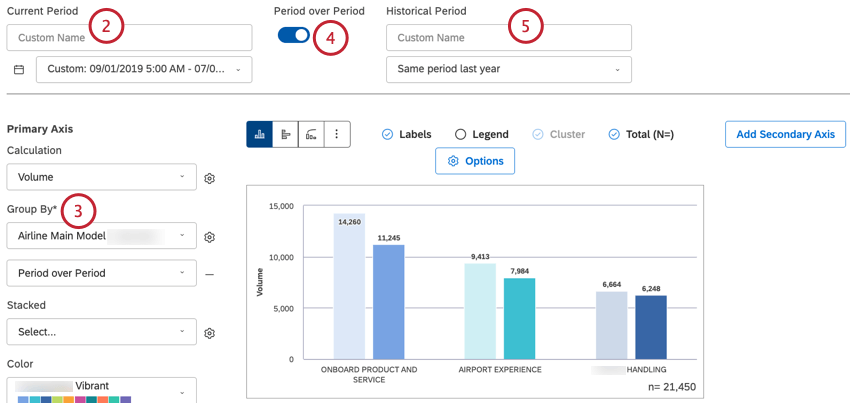Select the vertical bar chart icon
This screenshot has width=850, height=403.
coord(260,134)
